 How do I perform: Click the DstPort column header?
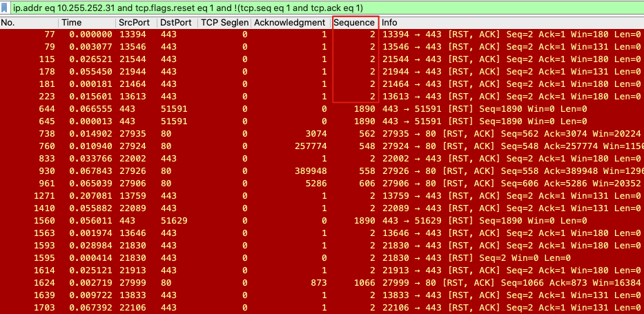pos(176,23)
